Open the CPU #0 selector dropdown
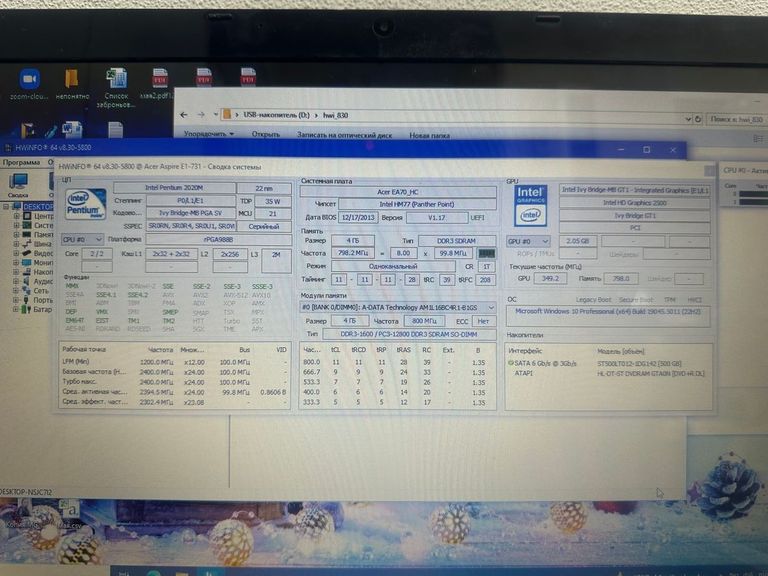Viewport: 768px width, 576px height. (82, 240)
